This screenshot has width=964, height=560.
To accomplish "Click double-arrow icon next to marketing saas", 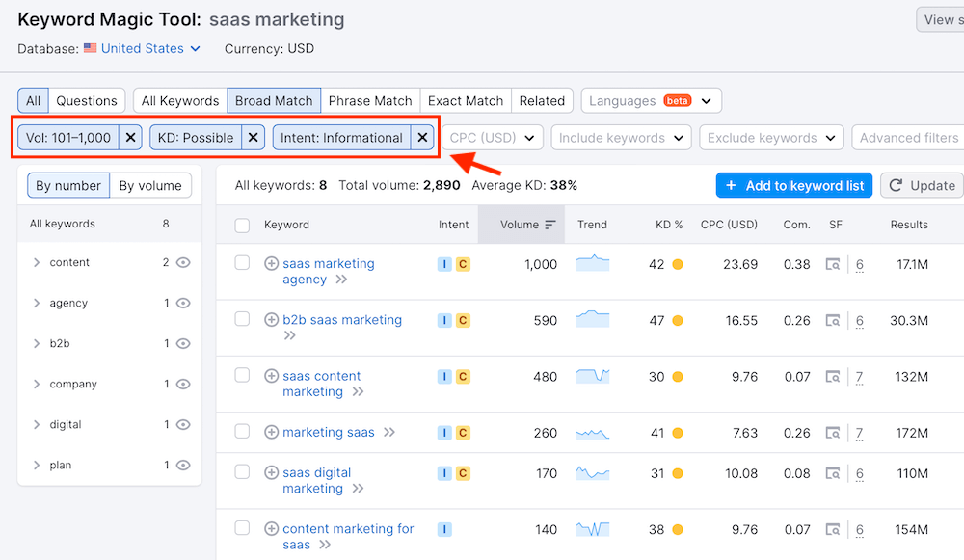I will click(x=389, y=433).
